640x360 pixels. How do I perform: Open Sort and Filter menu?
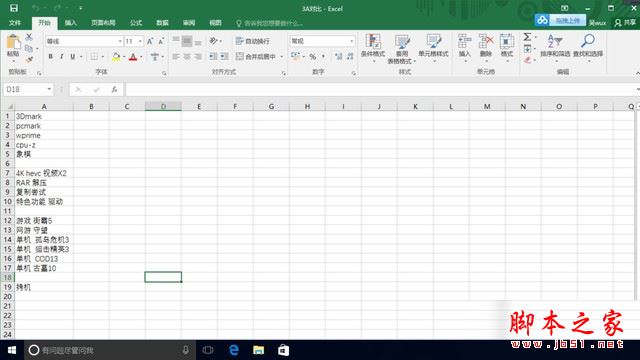click(x=555, y=48)
